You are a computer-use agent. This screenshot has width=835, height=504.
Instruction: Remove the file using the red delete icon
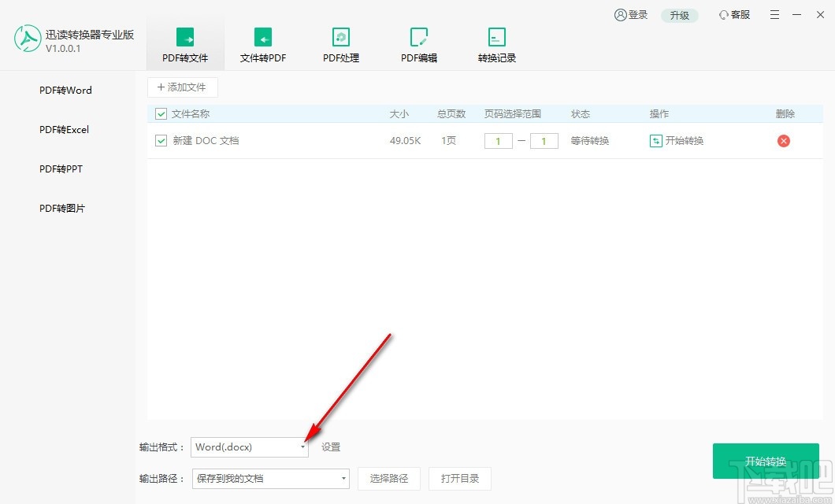click(784, 140)
